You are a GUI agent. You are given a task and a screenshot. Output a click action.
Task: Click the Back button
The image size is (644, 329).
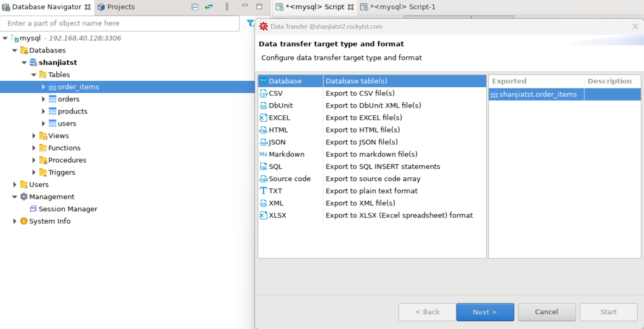coord(427,312)
